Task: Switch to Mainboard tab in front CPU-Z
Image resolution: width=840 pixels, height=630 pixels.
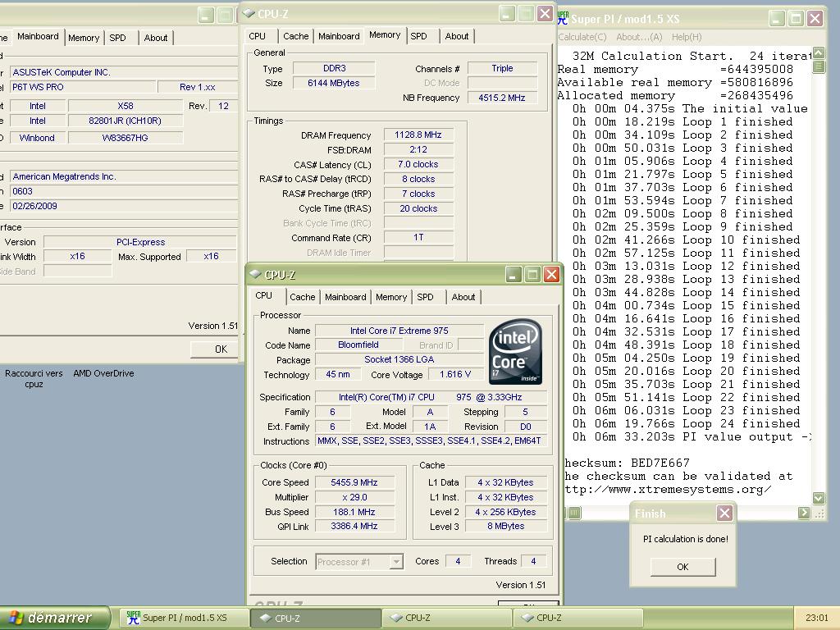Action: (345, 297)
